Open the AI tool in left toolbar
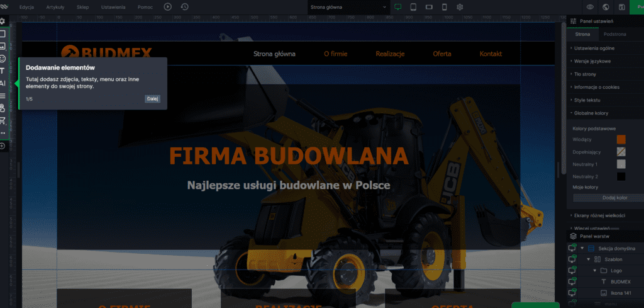The image size is (644, 308). point(3,84)
